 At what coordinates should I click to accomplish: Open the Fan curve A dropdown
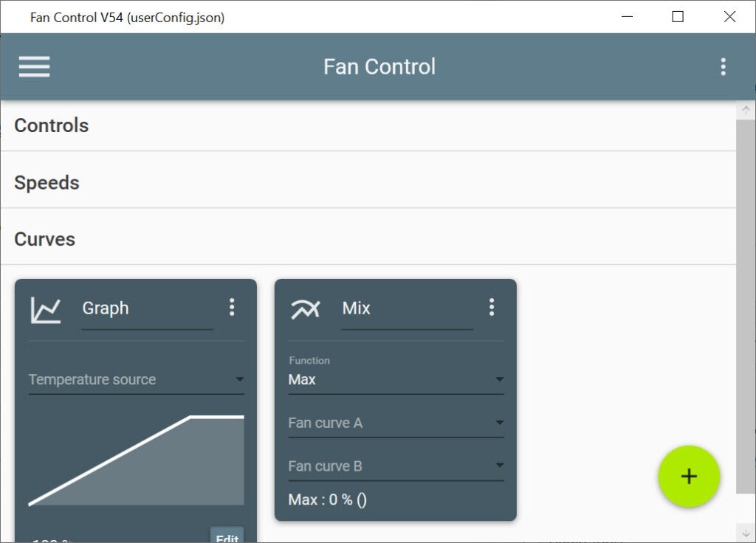[396, 423]
